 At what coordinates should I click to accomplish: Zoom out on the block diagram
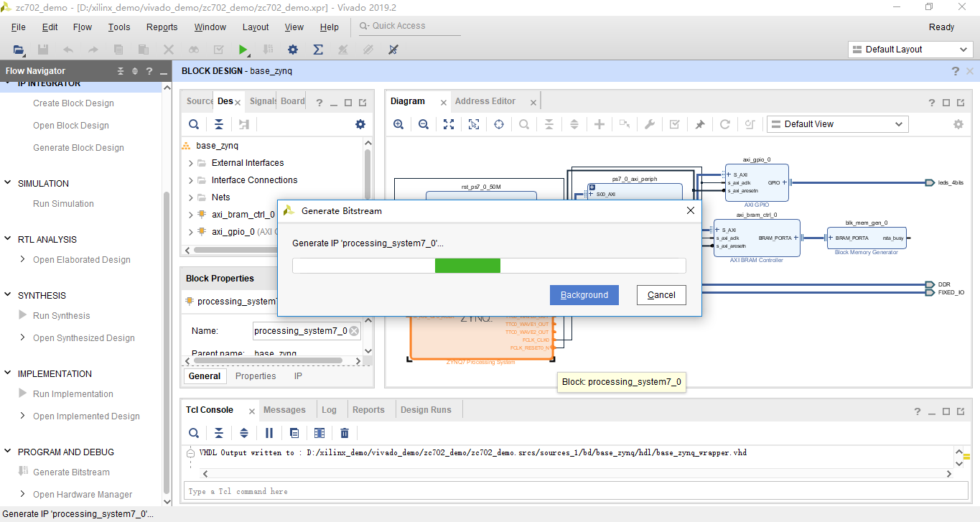424,124
